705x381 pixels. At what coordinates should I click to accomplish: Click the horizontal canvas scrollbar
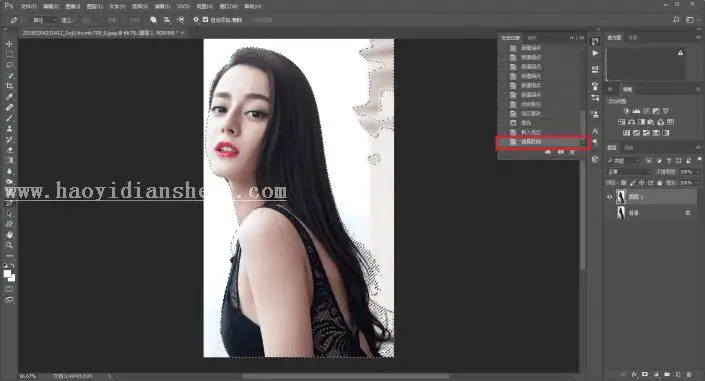point(345,376)
